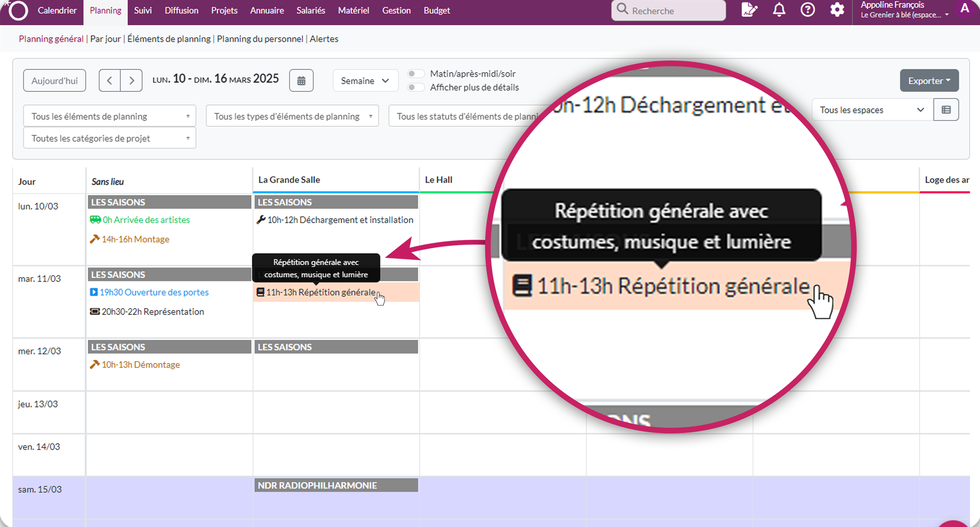Open Toutes les catégories de projet dropdown
The height and width of the screenshot is (527, 980).
(109, 138)
